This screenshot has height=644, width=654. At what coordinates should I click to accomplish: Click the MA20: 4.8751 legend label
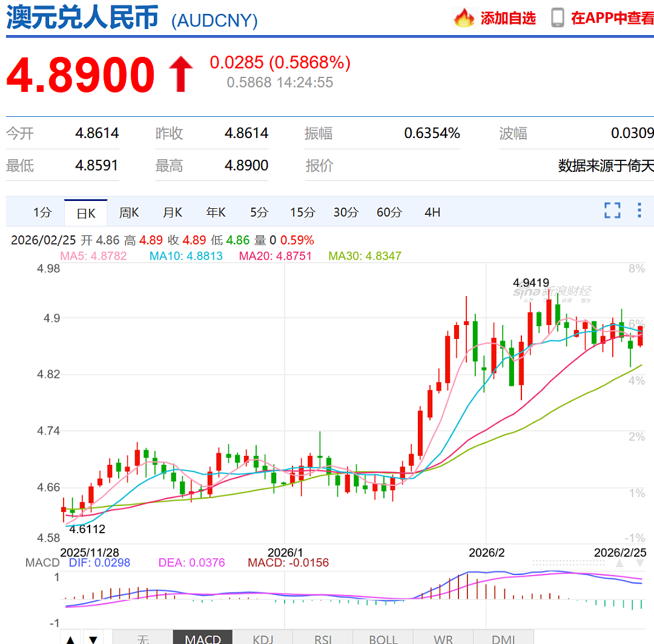click(x=276, y=256)
